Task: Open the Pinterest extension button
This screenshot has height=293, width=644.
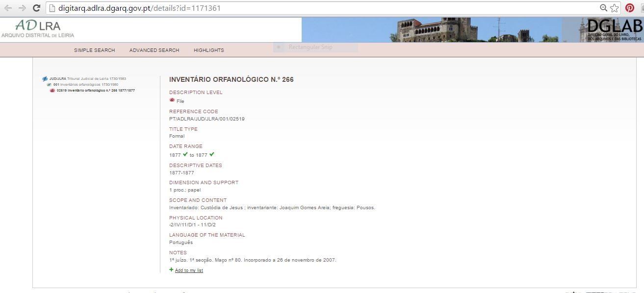Action: point(630,8)
